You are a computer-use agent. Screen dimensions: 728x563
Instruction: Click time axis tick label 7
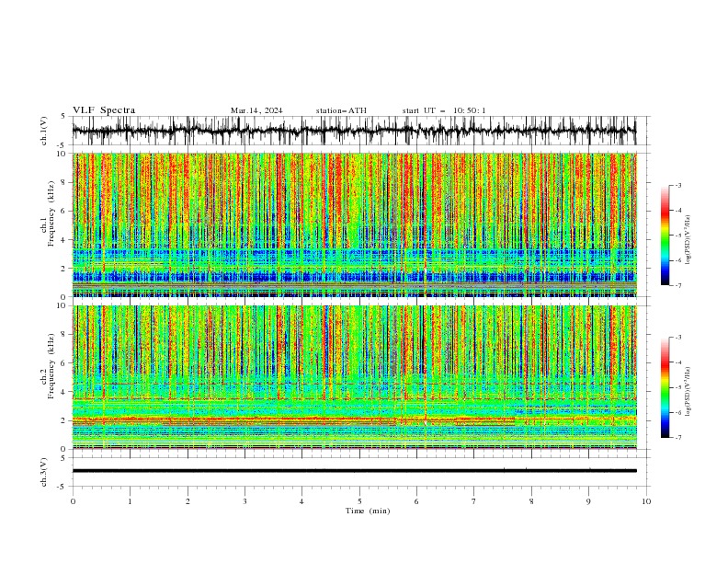click(474, 501)
